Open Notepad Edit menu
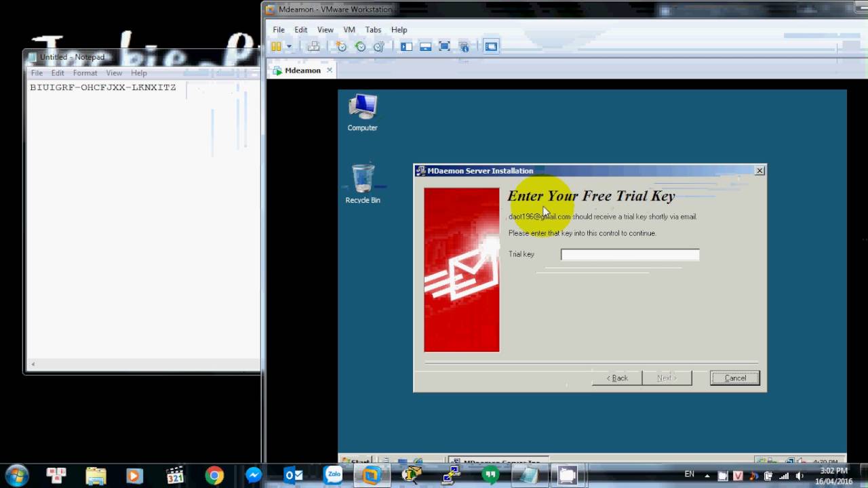Image resolution: width=868 pixels, height=488 pixels. (58, 73)
